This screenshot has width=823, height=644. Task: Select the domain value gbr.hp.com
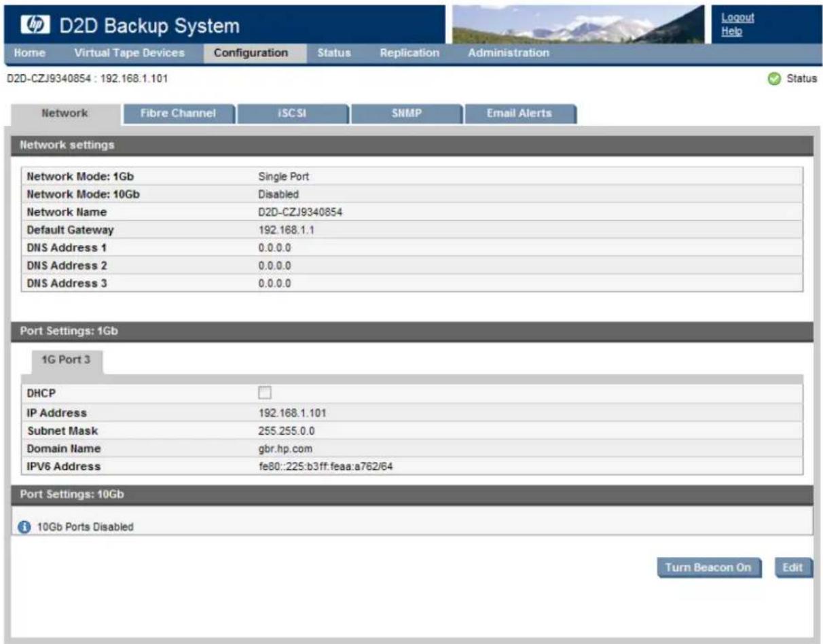(284, 448)
